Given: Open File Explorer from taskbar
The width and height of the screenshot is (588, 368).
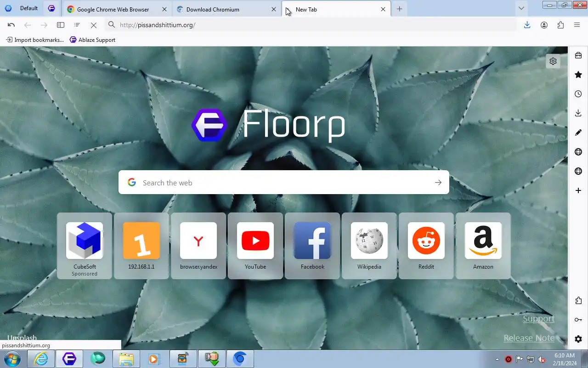Looking at the screenshot, I should coord(126,359).
